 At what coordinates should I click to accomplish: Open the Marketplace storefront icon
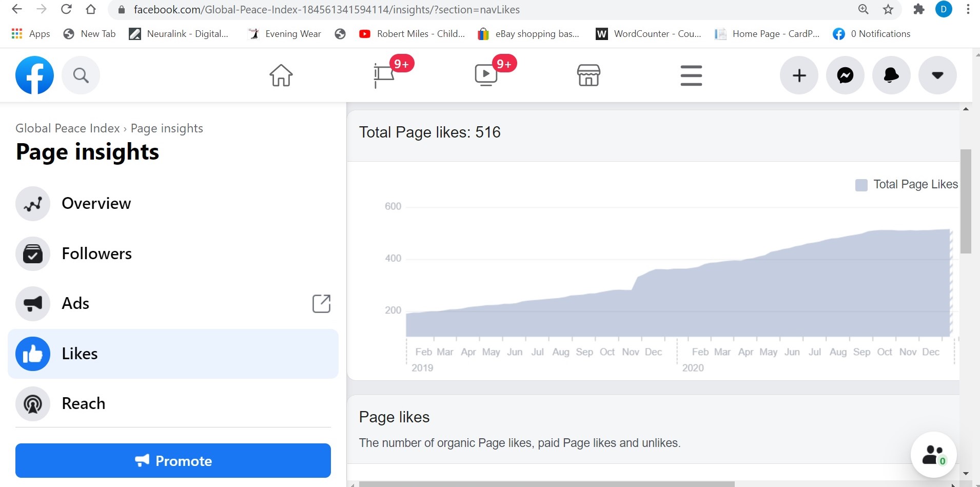click(589, 75)
